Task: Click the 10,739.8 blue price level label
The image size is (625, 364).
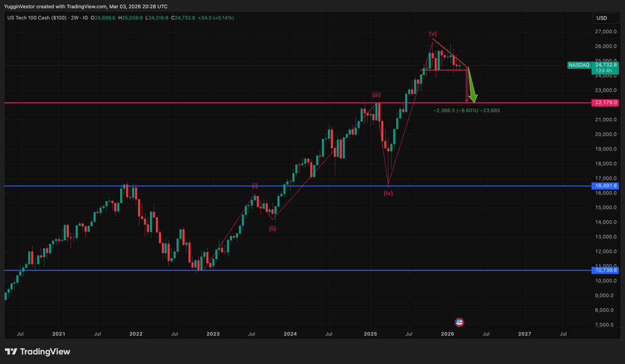Action: click(605, 270)
